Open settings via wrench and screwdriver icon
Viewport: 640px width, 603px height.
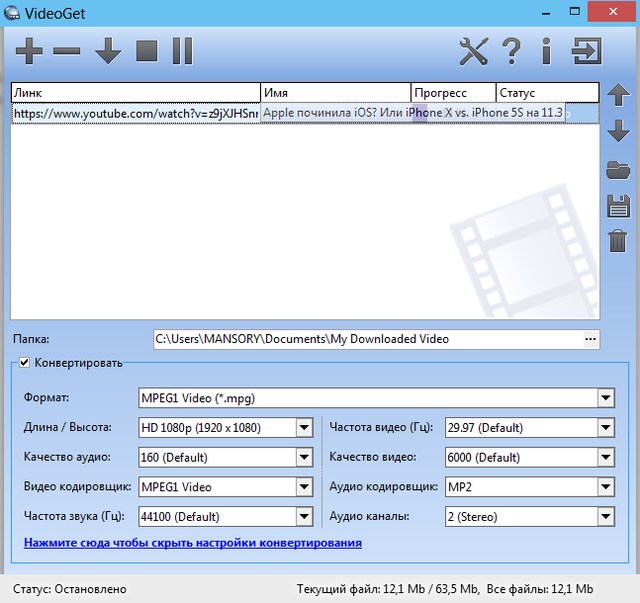[473, 50]
